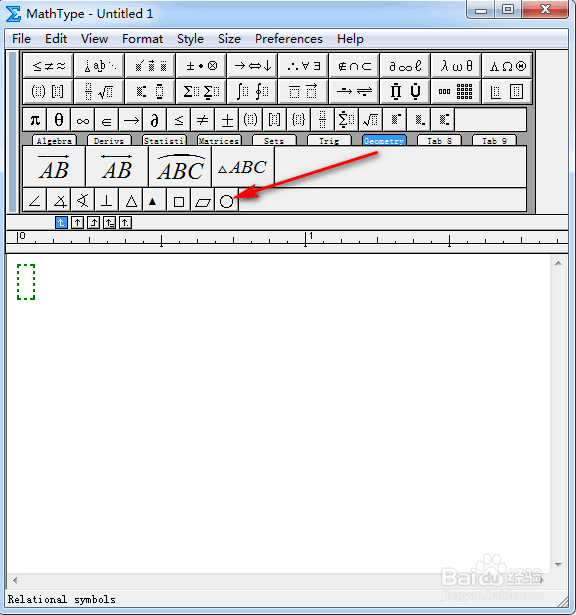576x615 pixels.
Task: Insert the infinity symbol
Action: (83, 120)
